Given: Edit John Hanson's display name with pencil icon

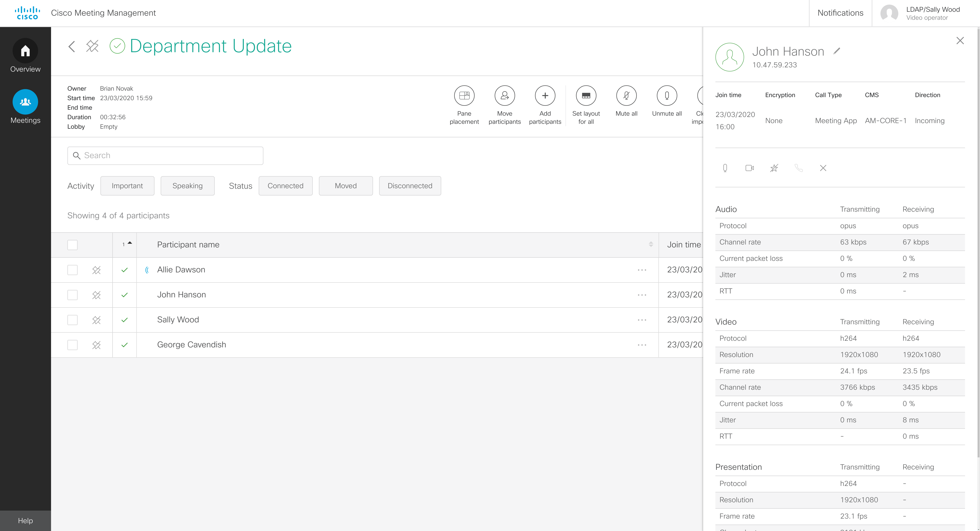Looking at the screenshot, I should click(837, 51).
